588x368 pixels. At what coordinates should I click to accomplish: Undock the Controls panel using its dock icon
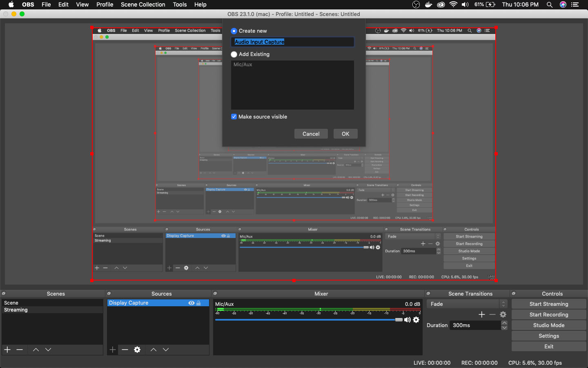(x=514, y=294)
